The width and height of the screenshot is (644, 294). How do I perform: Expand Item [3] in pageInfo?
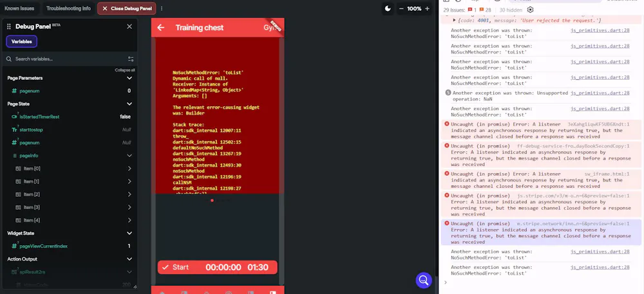click(x=129, y=208)
